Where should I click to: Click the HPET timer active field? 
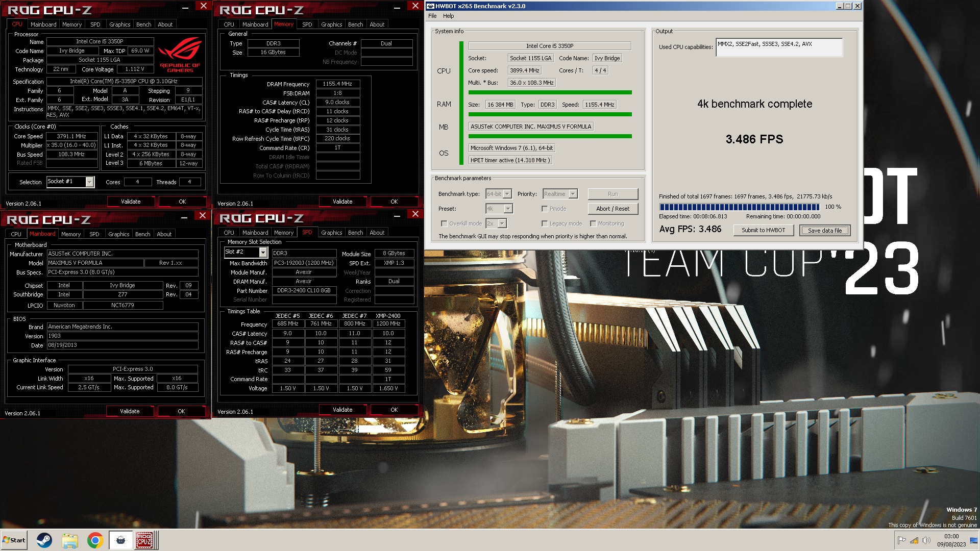pyautogui.click(x=510, y=160)
